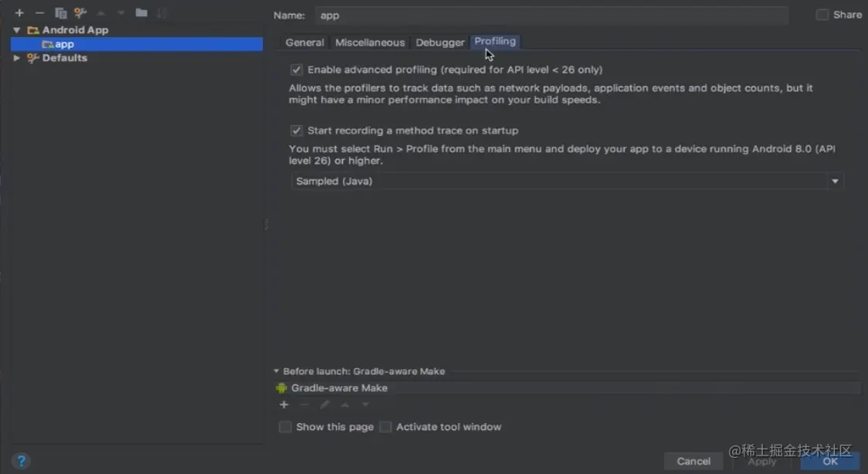The image size is (868, 474).
Task: Sort configurations alphabetically
Action: coord(161,12)
